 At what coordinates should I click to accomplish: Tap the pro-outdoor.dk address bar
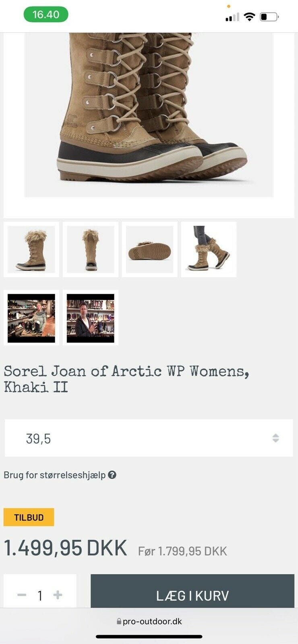coord(149,621)
